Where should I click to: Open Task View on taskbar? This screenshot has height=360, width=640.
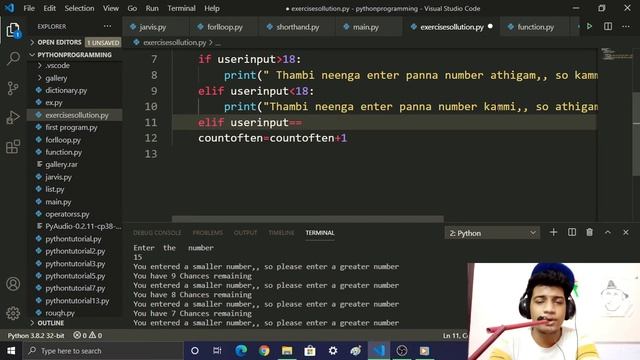pyautogui.click(x=217, y=351)
